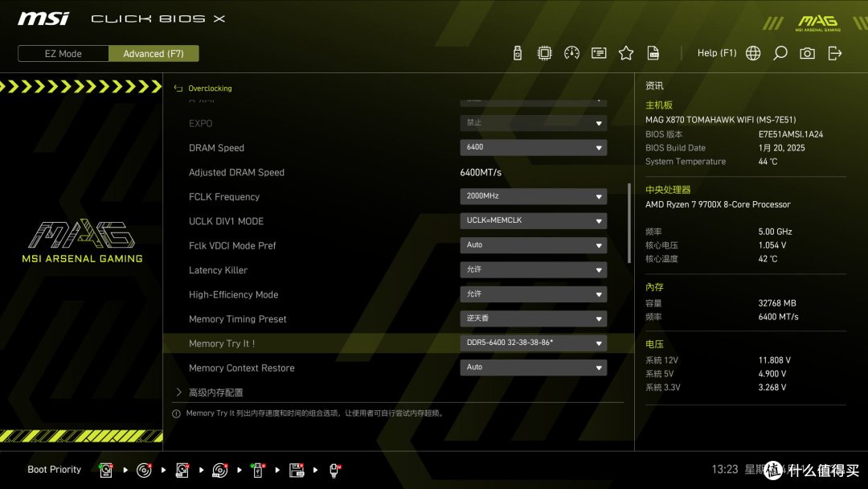Select floppy disk boot device icon

click(x=296, y=471)
